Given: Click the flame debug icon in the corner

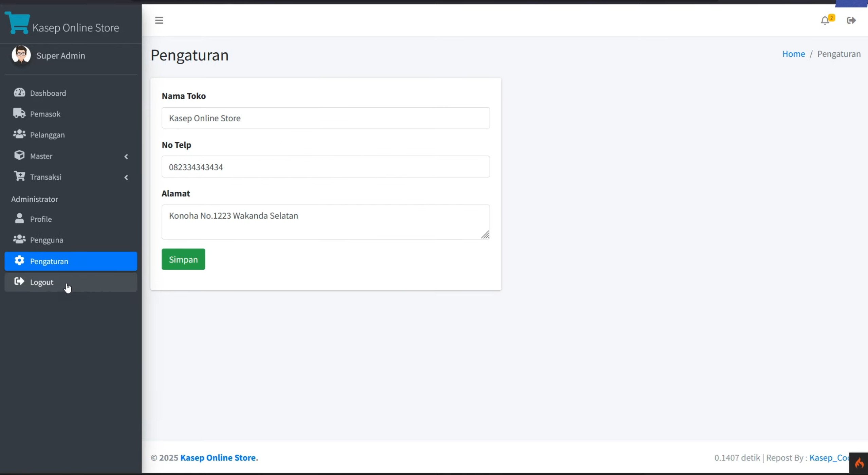Looking at the screenshot, I should coord(859,463).
